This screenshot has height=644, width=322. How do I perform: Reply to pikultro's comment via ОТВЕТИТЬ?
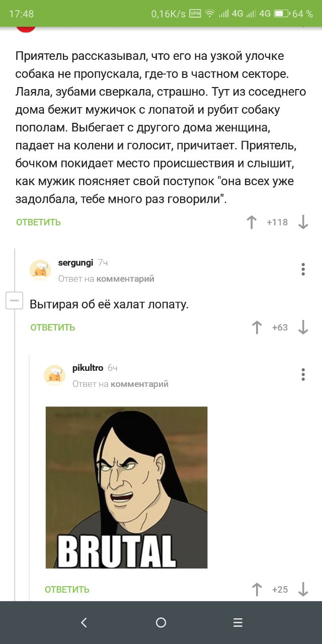pos(67,589)
